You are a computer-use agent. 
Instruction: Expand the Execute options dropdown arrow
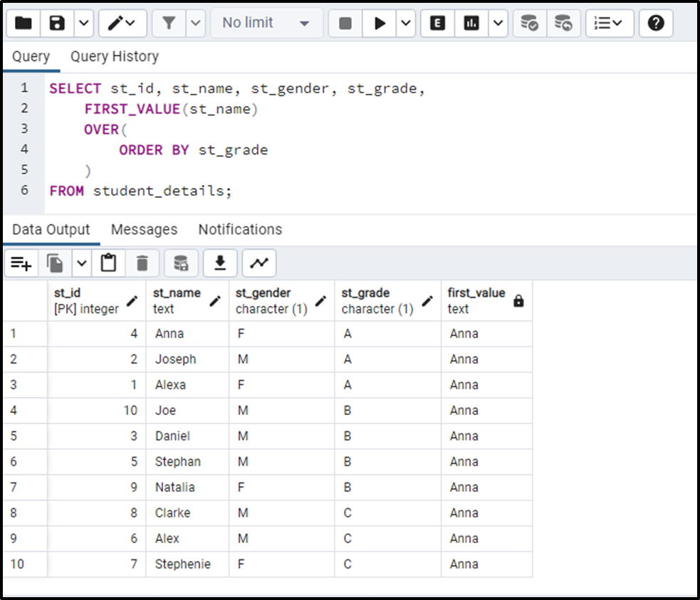(406, 23)
